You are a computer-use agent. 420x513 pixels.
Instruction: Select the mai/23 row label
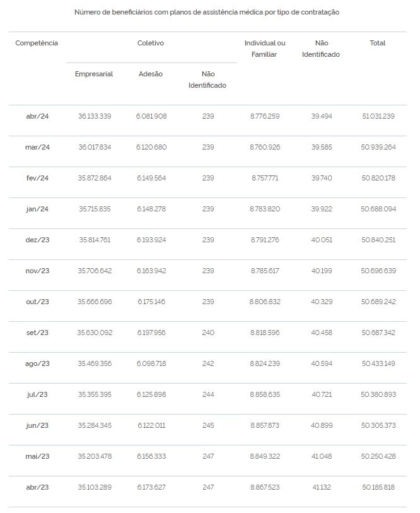[37, 456]
